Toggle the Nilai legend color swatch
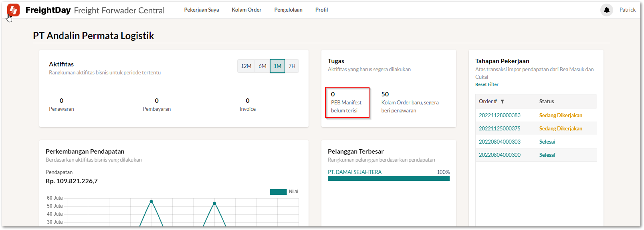This screenshot has width=644, height=230. point(278,192)
